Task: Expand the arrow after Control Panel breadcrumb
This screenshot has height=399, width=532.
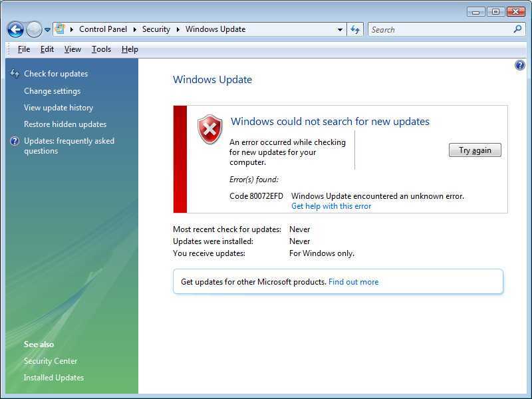Action: [x=135, y=29]
